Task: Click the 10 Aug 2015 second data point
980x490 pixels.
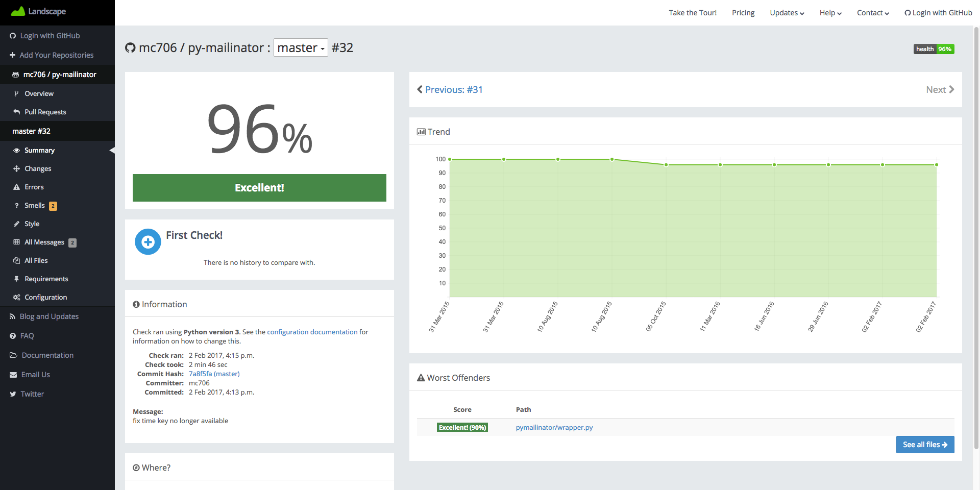Action: click(x=612, y=159)
